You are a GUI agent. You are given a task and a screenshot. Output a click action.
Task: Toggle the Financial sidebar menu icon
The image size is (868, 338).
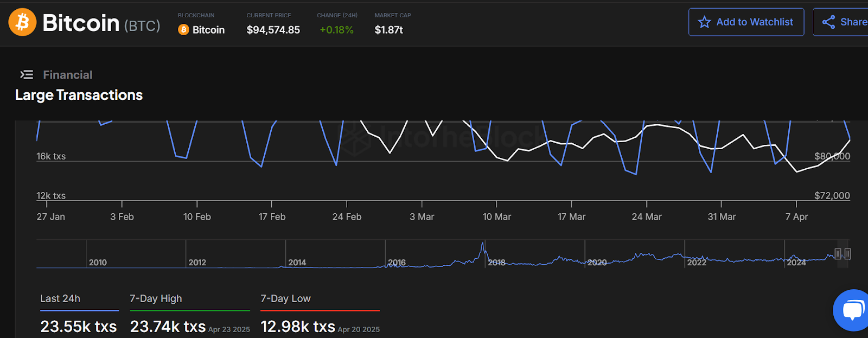[27, 75]
